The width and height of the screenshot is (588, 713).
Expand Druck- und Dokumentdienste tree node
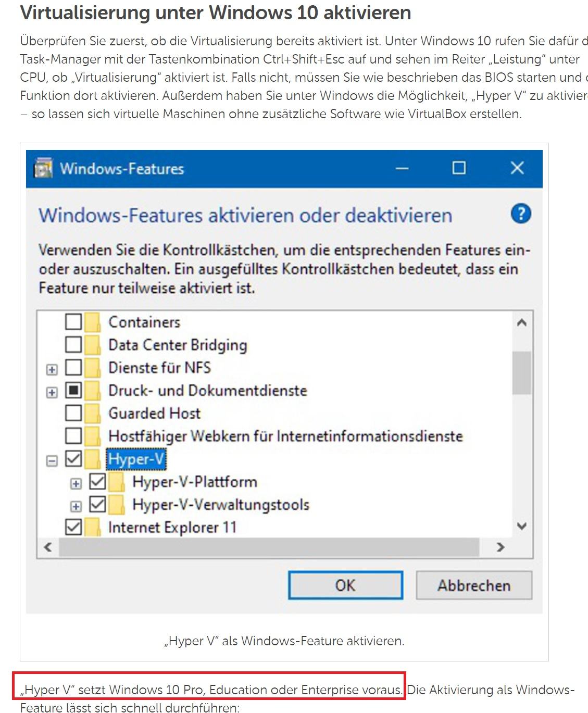tap(52, 392)
